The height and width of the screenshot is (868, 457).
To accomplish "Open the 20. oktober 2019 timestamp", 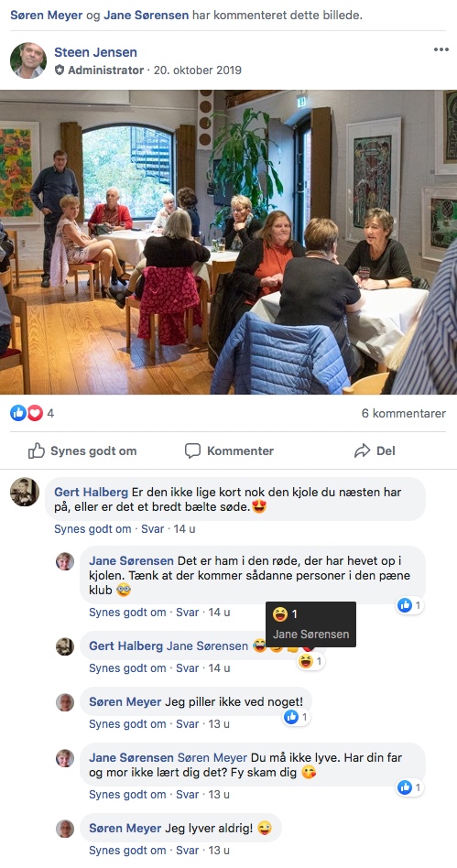I will (x=197, y=71).
